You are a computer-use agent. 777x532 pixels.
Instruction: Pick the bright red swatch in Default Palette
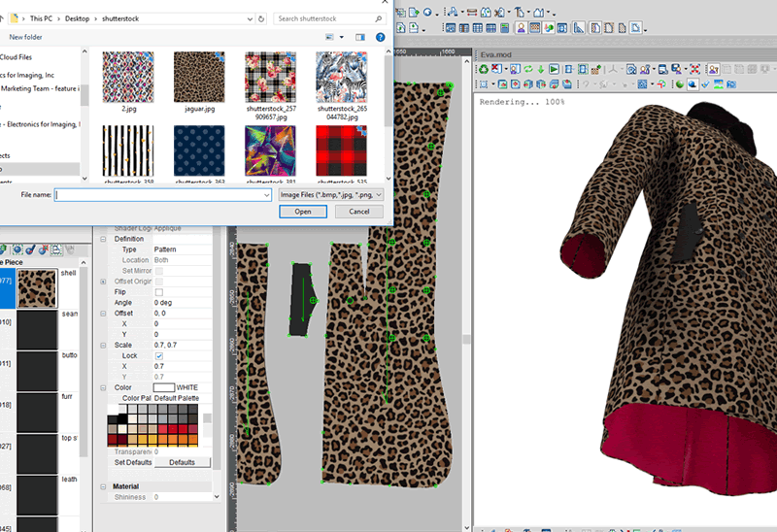[183, 429]
